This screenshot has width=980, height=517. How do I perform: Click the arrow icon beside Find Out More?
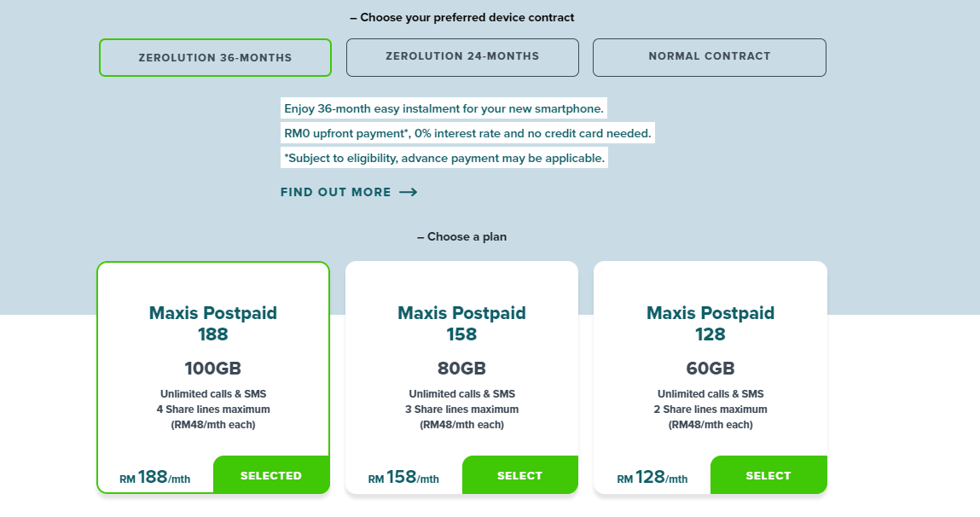click(x=409, y=193)
